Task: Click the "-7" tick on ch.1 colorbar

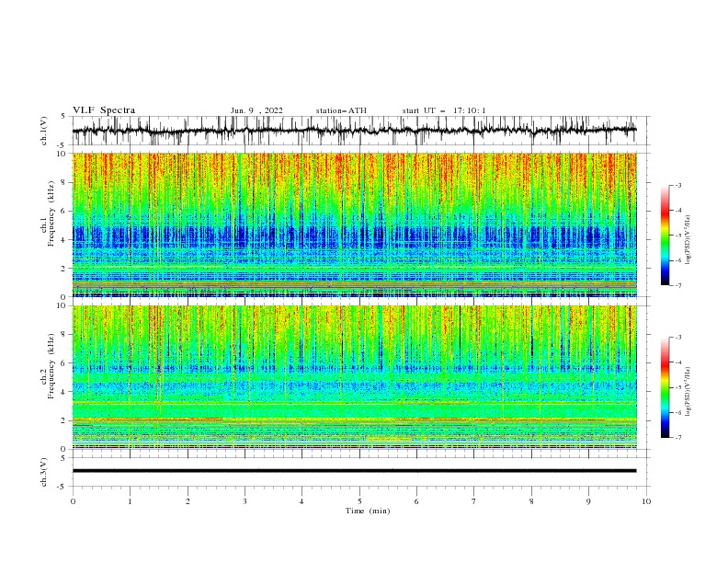Action: [678, 286]
